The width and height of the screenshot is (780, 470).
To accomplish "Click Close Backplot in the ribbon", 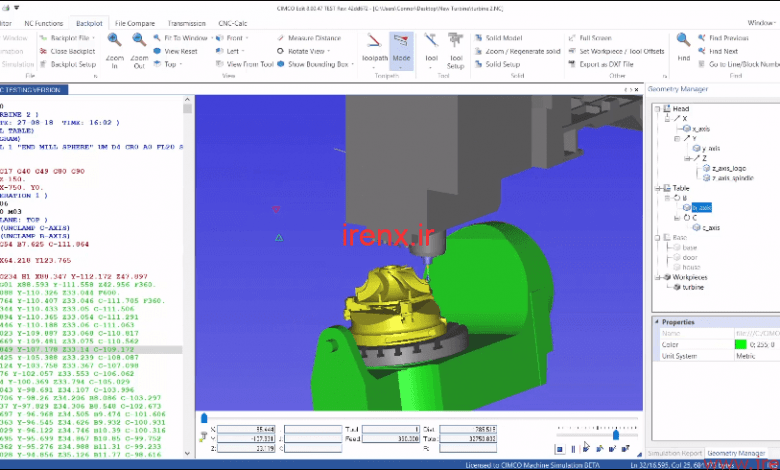I will coord(67,51).
